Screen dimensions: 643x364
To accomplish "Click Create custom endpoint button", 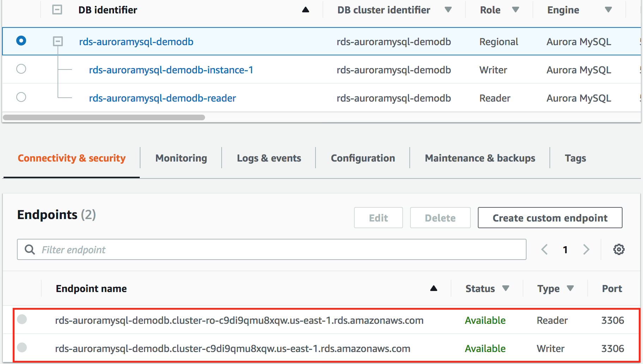I will 550,218.
